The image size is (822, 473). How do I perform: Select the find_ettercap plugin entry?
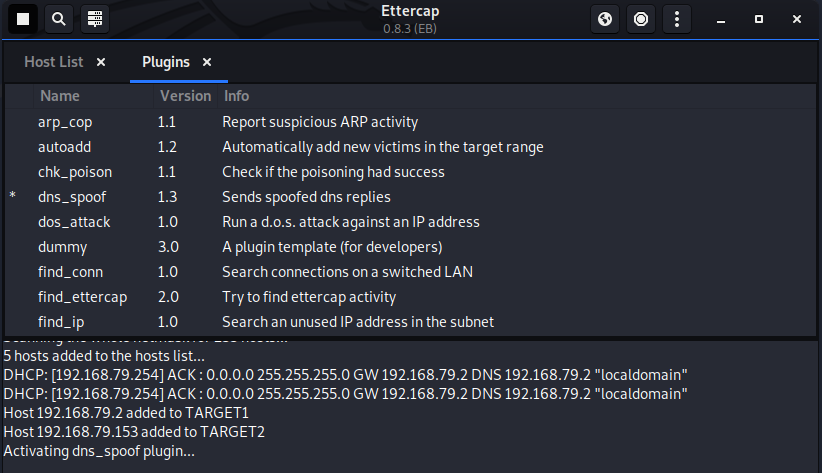pyautogui.click(x=82, y=297)
